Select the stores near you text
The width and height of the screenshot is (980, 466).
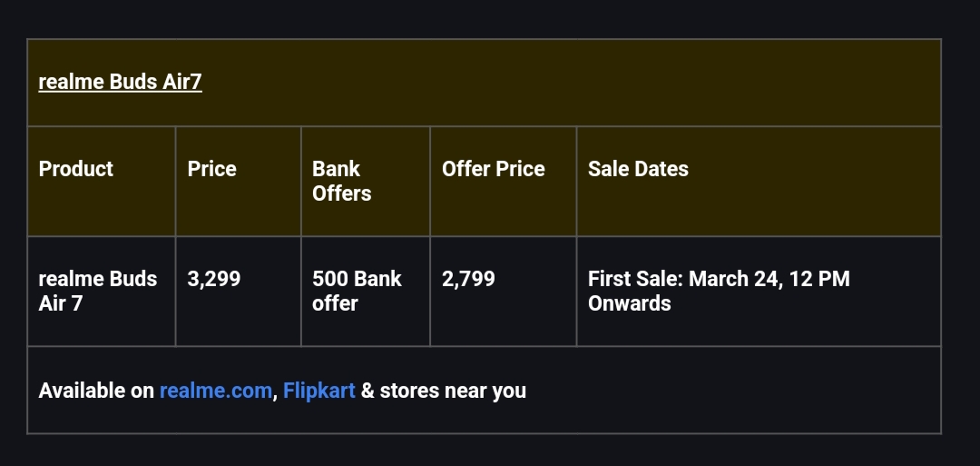tap(453, 391)
